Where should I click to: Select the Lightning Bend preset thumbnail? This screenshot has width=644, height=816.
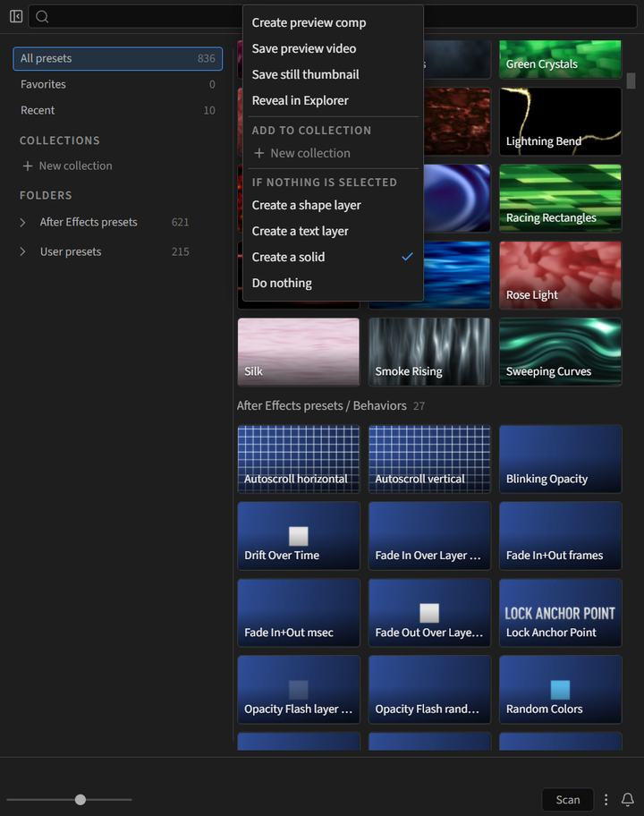coord(560,122)
